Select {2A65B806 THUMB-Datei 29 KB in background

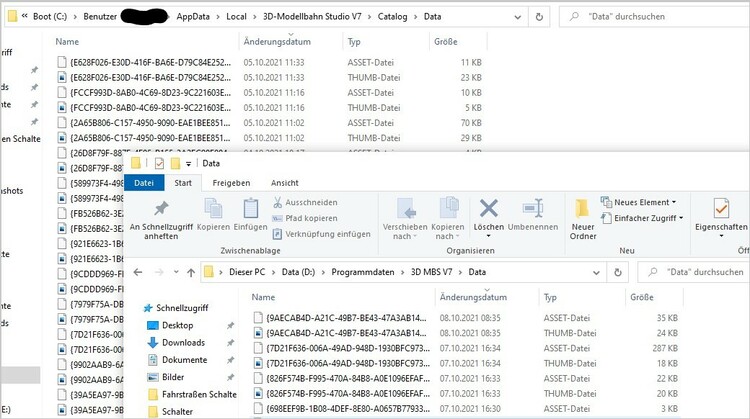coord(269,138)
